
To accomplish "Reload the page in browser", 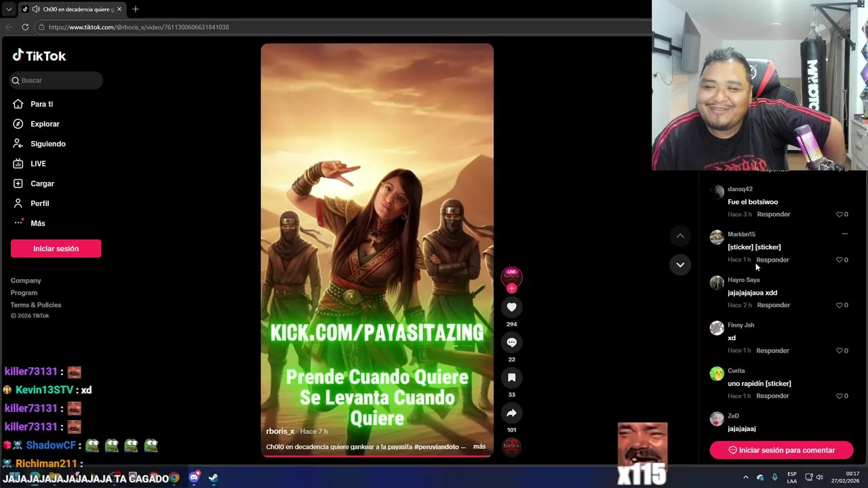I will click(x=25, y=27).
